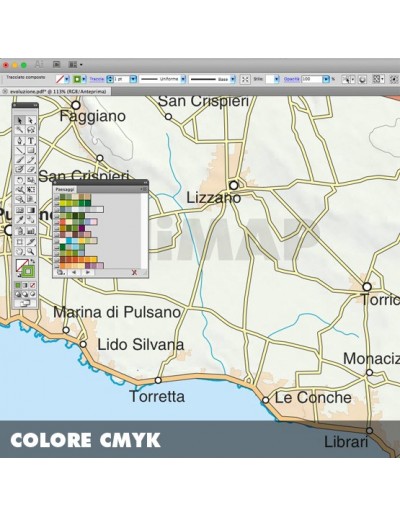Select the Paintbrush tool
The image size is (400, 517).
20,160
